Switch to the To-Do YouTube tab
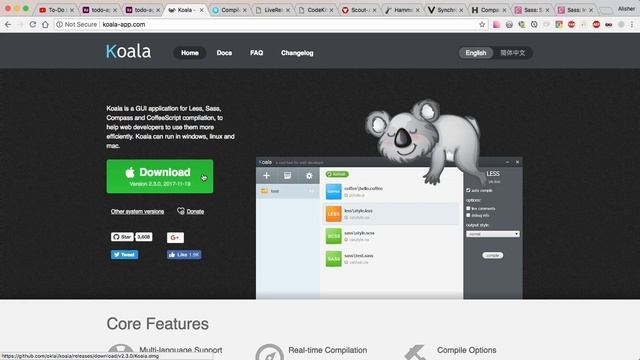The width and height of the screenshot is (640, 360). click(55, 10)
